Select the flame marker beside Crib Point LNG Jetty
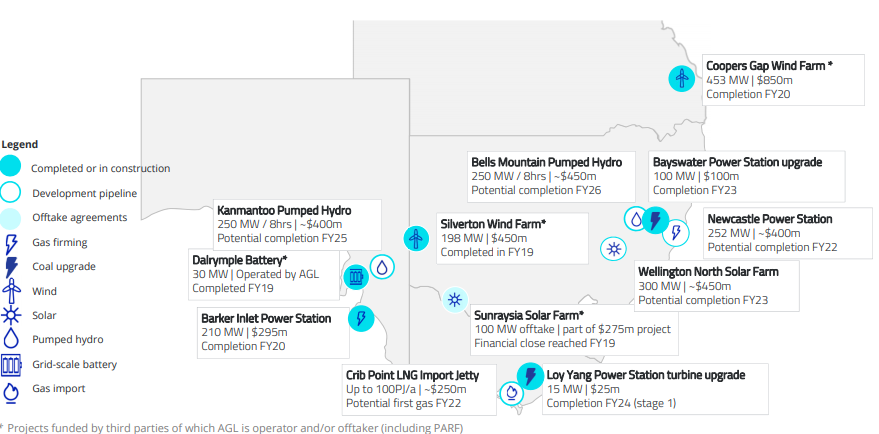 (511, 394)
